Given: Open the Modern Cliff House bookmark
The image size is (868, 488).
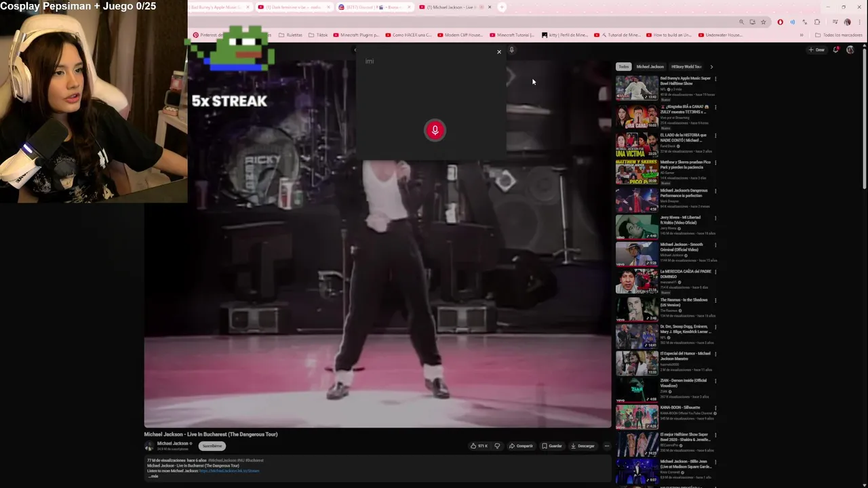Looking at the screenshot, I should coord(460,35).
